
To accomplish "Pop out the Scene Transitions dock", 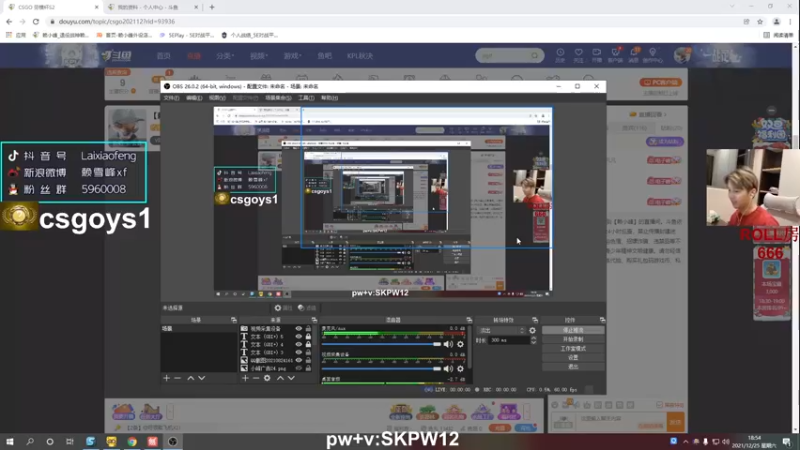I will click(x=535, y=320).
